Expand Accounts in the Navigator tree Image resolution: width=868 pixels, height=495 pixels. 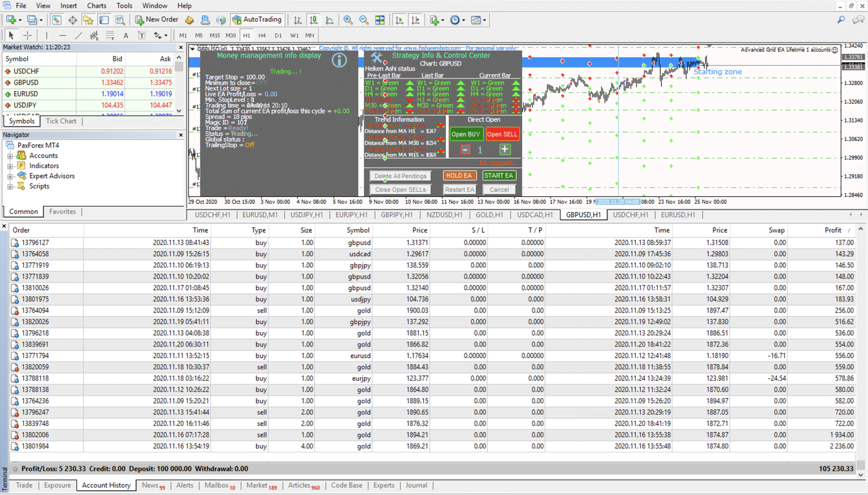10,155
